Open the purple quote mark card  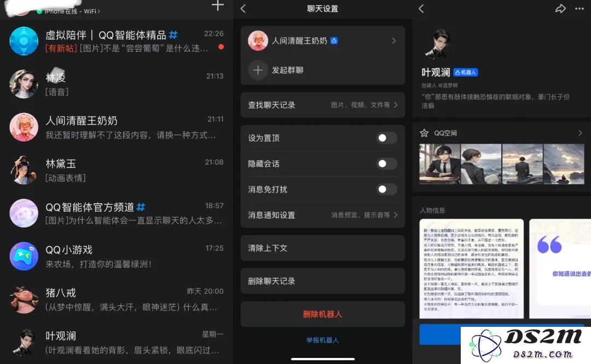point(560,269)
